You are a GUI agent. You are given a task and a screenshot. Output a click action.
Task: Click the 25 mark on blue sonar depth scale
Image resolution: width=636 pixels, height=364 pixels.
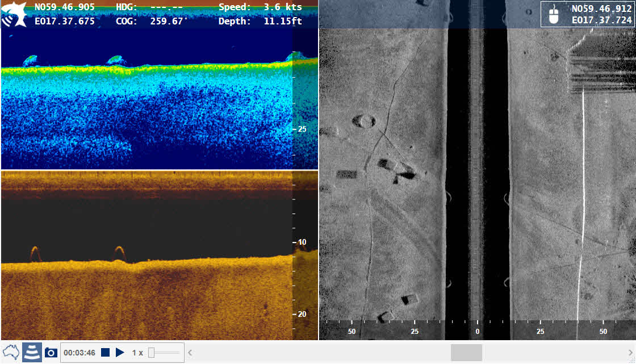(302, 129)
